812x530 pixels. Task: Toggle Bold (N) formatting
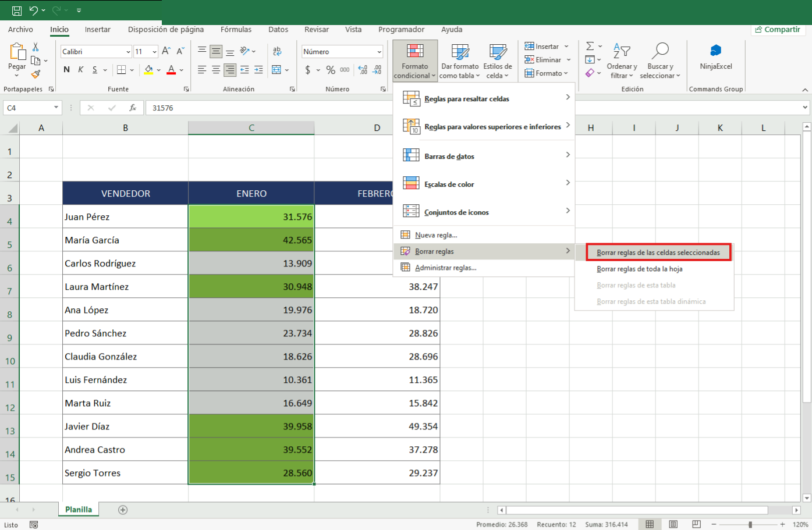[x=66, y=70]
